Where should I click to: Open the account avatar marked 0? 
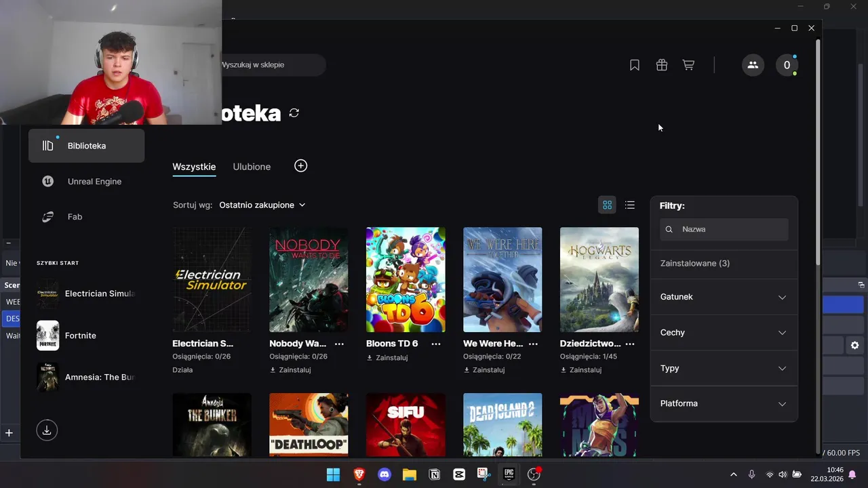[787, 65]
